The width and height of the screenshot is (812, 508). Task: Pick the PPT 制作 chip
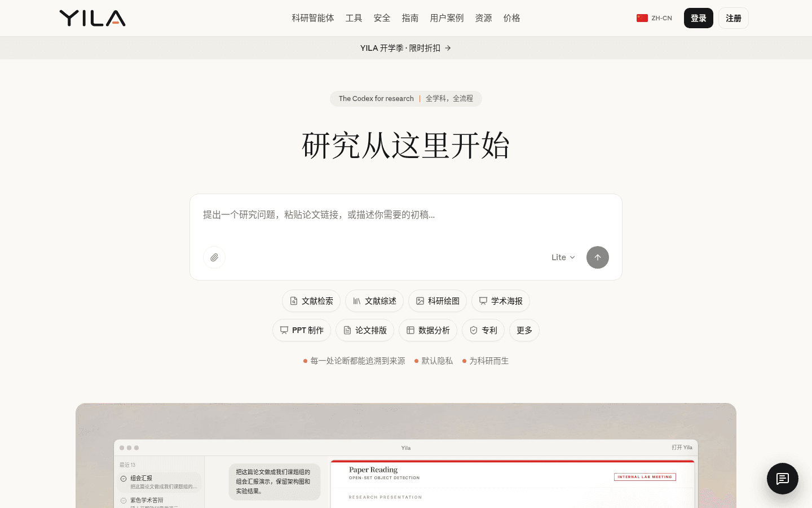click(x=302, y=330)
